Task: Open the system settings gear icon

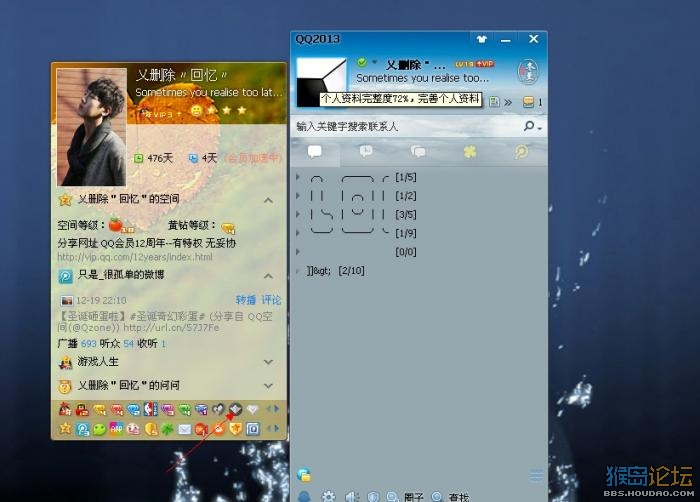Action: 329,497
